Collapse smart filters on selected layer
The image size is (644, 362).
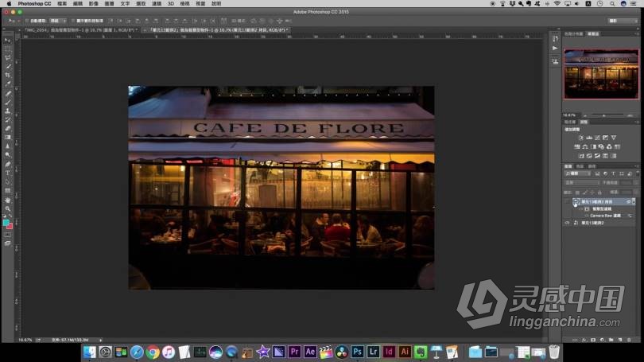click(x=634, y=202)
